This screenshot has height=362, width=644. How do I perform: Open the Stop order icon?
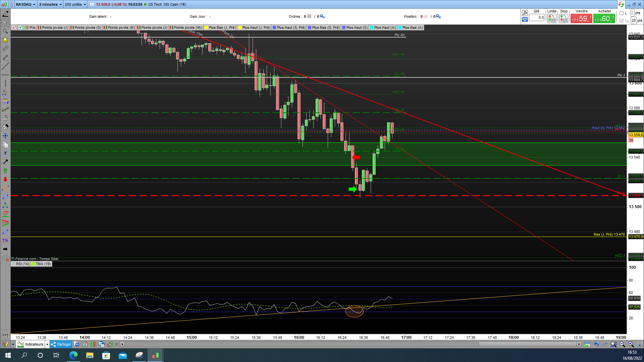(x=563, y=19)
